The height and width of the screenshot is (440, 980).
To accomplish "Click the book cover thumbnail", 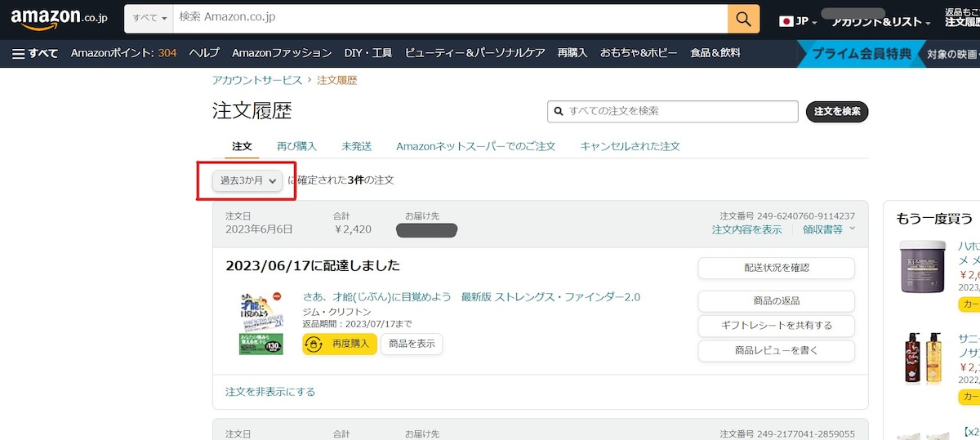I will click(x=261, y=323).
